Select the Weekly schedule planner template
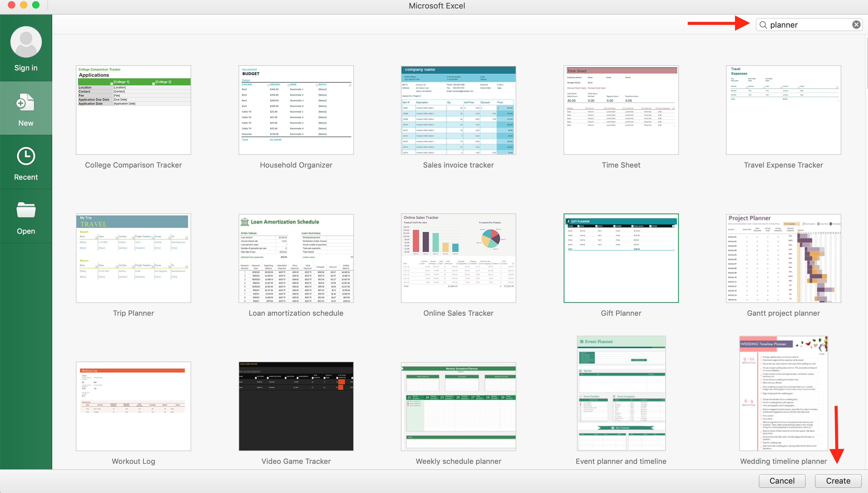This screenshot has height=493, width=868. (x=458, y=406)
